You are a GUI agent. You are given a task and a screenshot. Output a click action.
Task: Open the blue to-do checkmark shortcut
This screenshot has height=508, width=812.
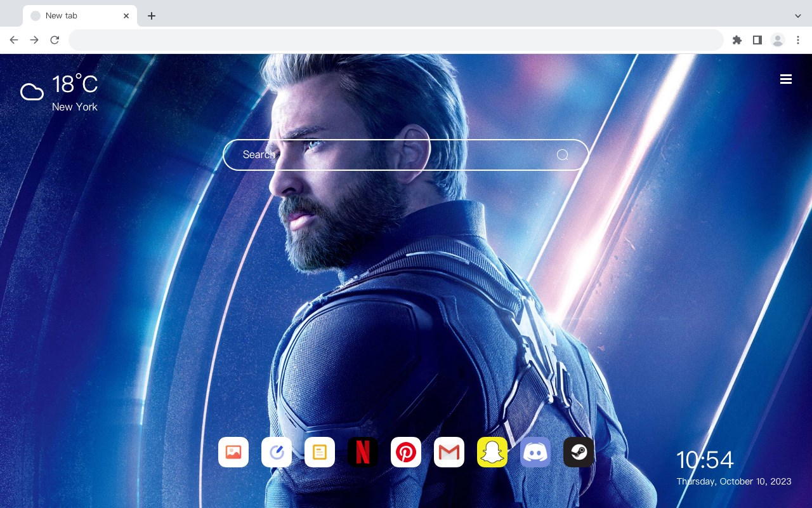pos(277,452)
